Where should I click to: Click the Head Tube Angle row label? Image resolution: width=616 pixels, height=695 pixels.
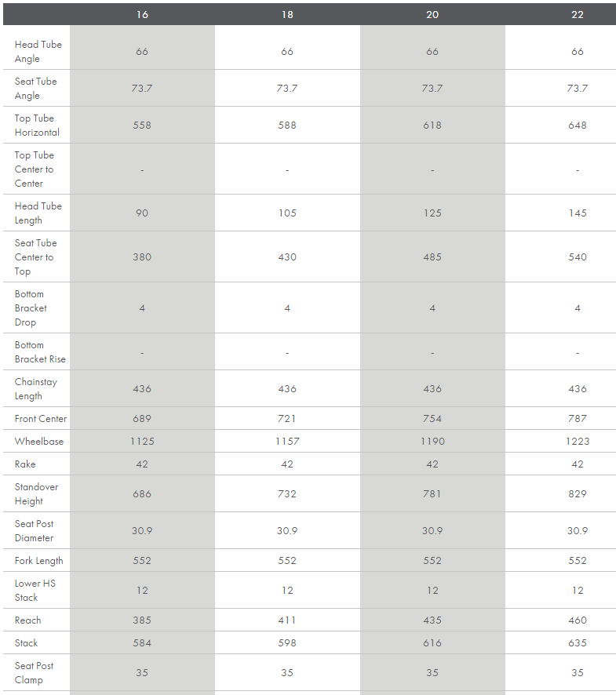click(38, 52)
